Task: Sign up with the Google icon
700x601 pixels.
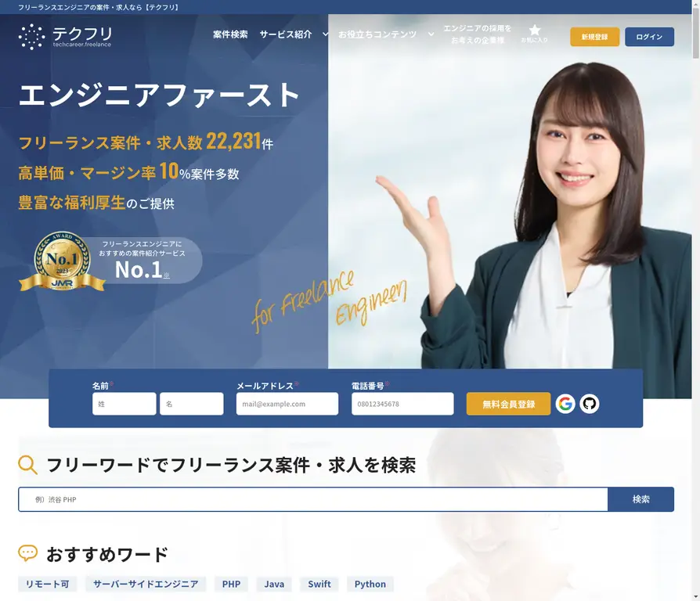Action: pos(565,404)
